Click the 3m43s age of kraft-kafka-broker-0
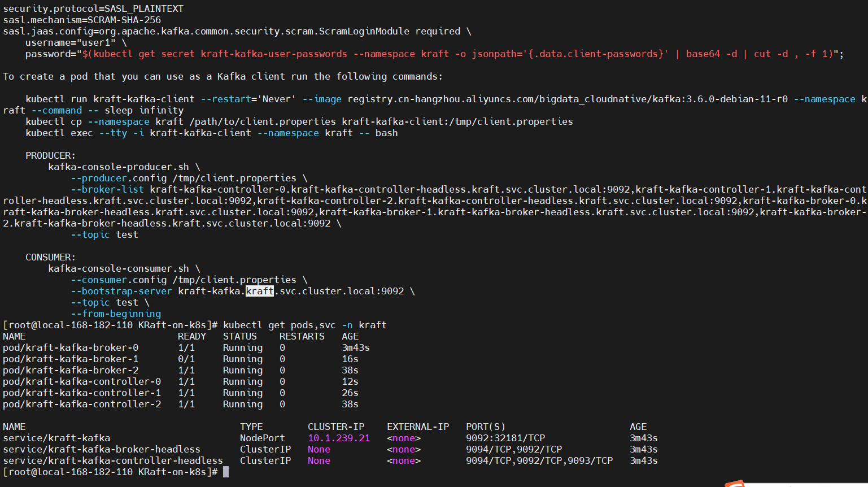 (356, 348)
